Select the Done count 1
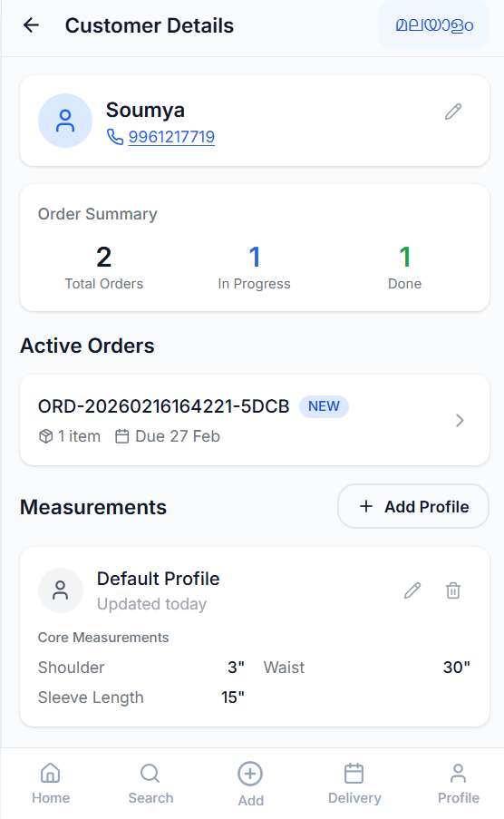The height and width of the screenshot is (819, 504). point(405,257)
